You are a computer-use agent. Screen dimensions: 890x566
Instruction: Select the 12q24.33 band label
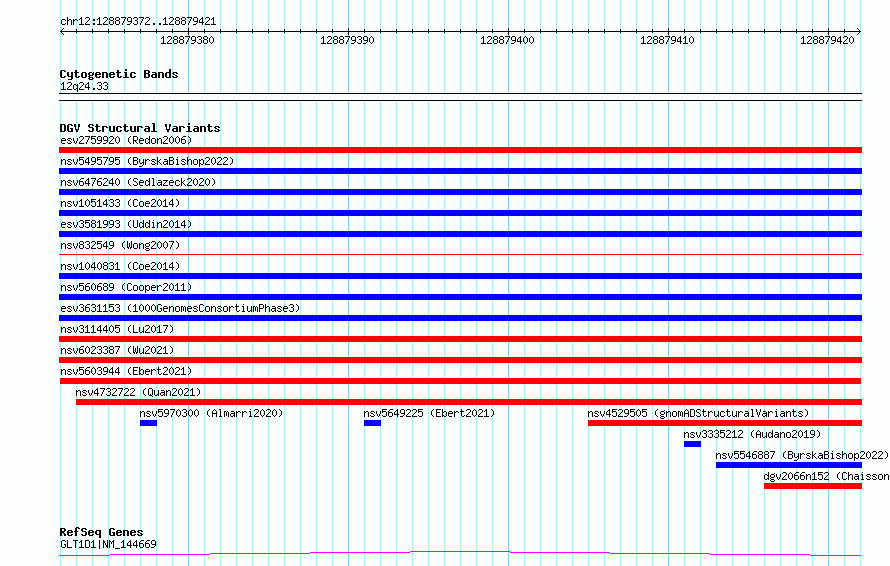[x=84, y=86]
